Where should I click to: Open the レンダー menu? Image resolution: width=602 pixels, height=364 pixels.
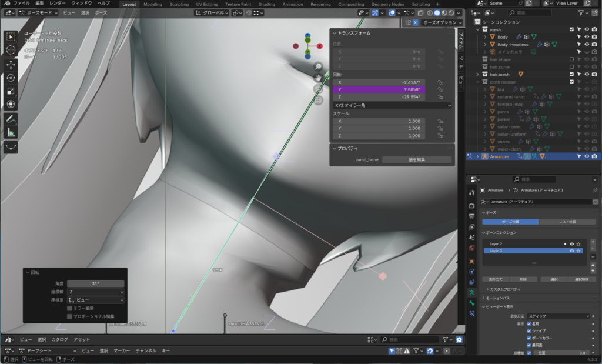coord(57,4)
